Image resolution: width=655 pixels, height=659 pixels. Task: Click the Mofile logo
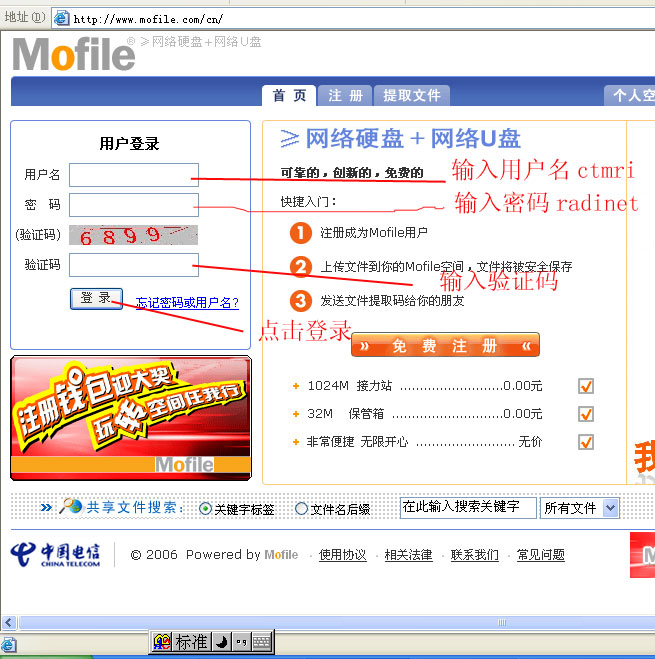pos(74,54)
